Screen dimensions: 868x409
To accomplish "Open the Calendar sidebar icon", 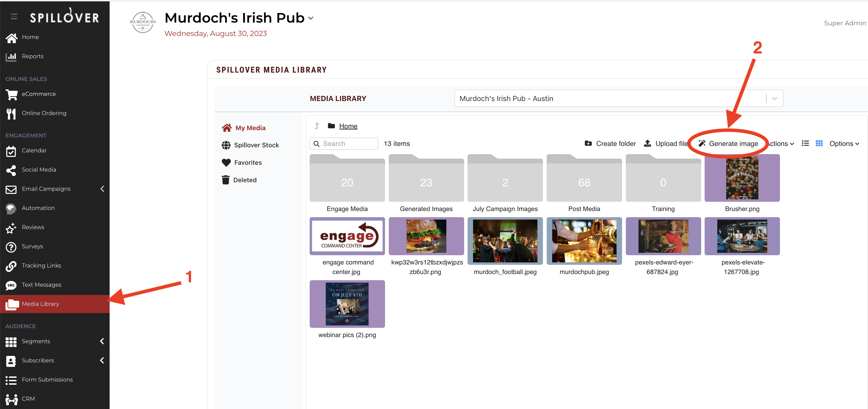I will click(11, 151).
